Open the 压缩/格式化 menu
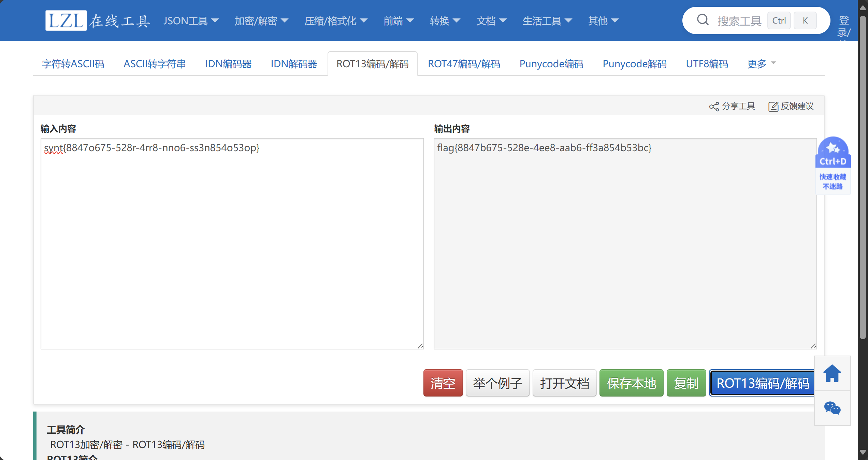The image size is (868, 460). click(335, 21)
